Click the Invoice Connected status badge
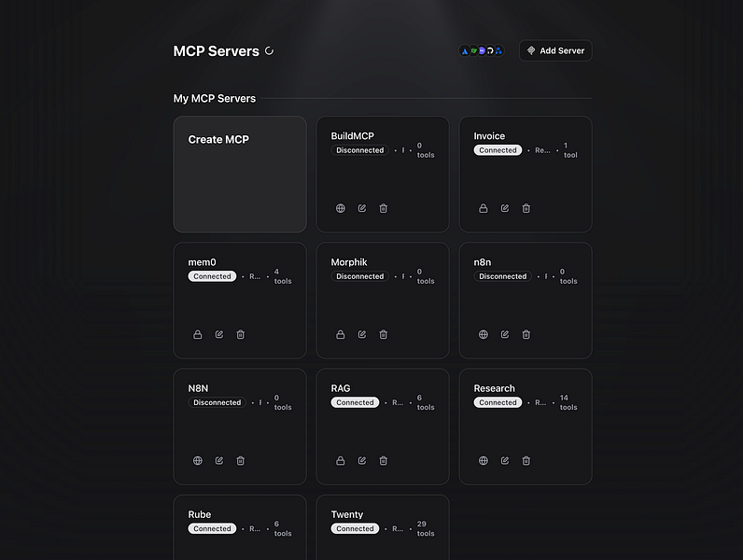The image size is (743, 560). 498,150
